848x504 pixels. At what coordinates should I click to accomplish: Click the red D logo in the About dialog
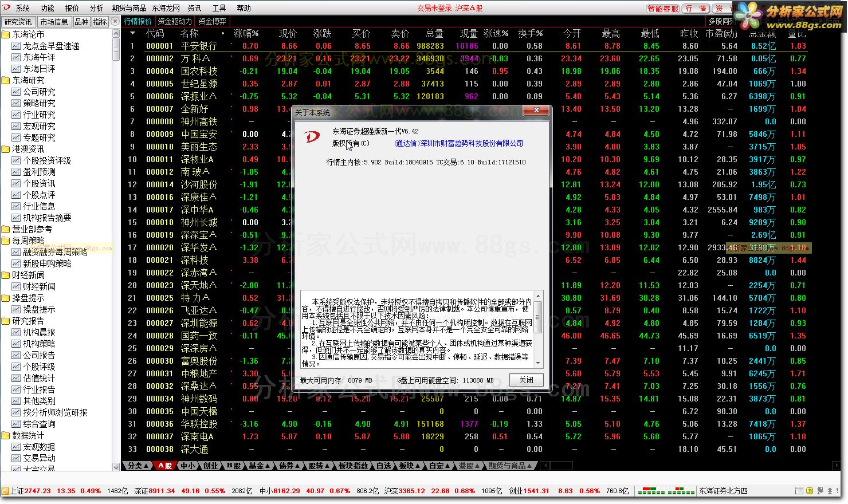point(312,137)
